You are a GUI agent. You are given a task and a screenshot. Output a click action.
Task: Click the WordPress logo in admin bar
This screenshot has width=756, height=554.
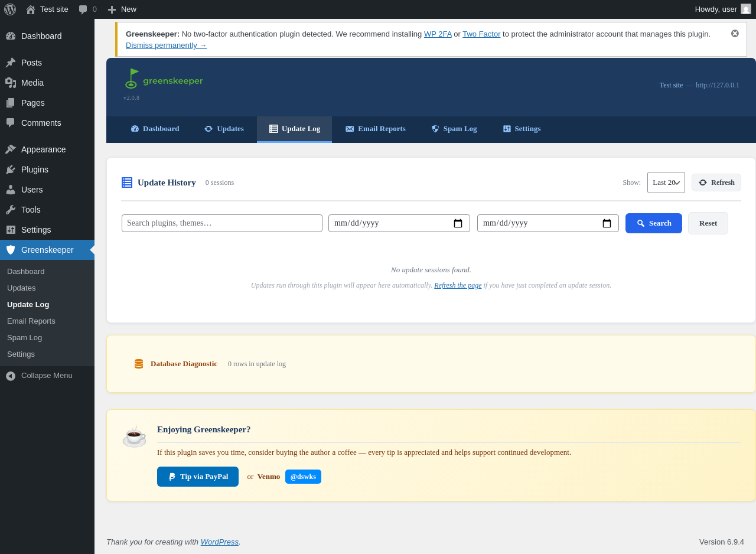coord(10,9)
